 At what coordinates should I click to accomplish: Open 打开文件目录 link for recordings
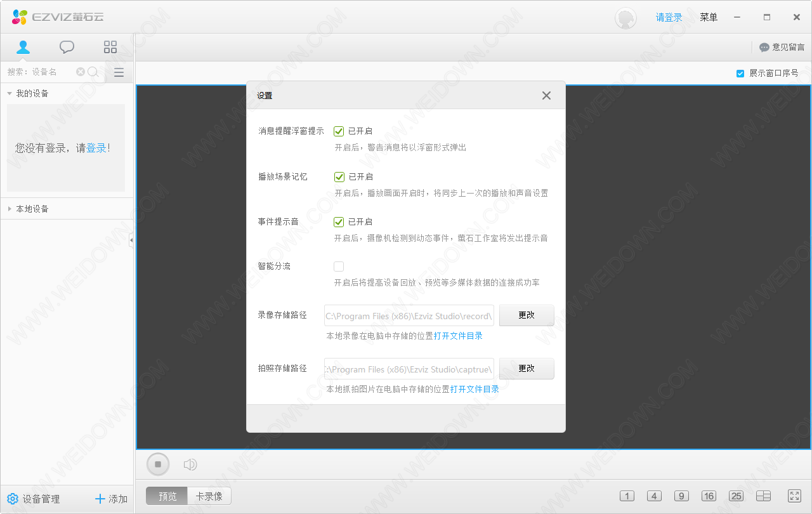point(458,336)
